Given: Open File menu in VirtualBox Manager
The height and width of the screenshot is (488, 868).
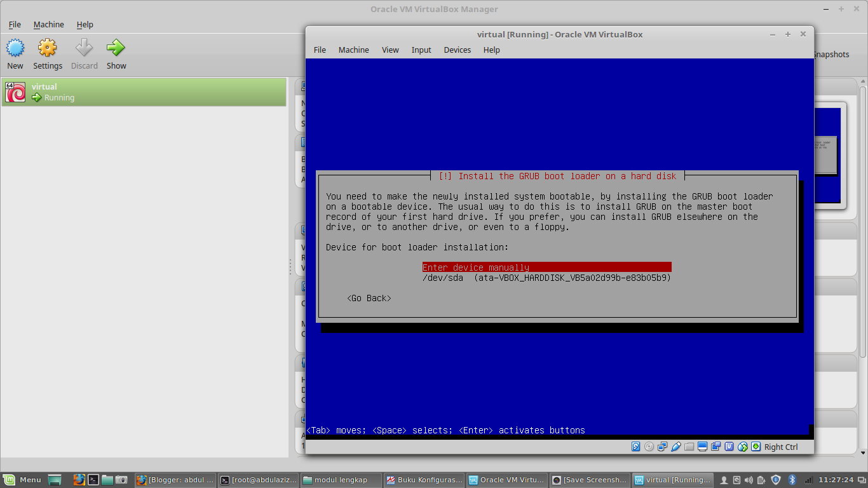Looking at the screenshot, I should point(15,24).
